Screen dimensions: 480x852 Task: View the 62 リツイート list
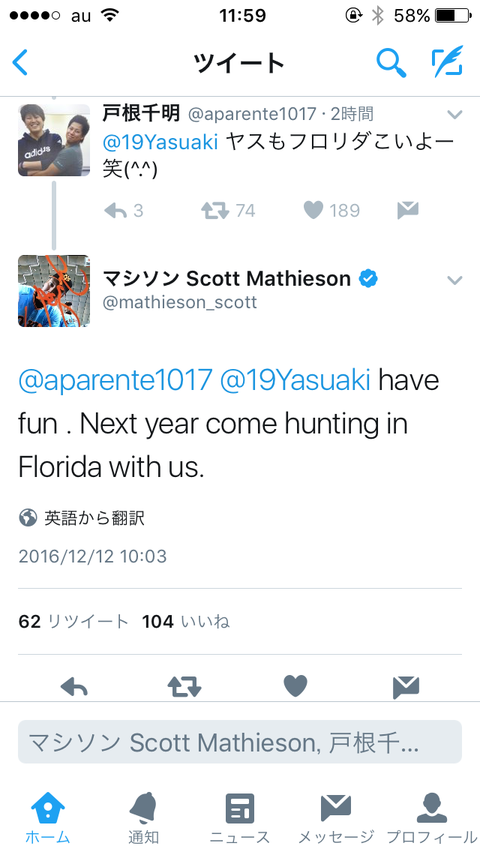tap(73, 621)
